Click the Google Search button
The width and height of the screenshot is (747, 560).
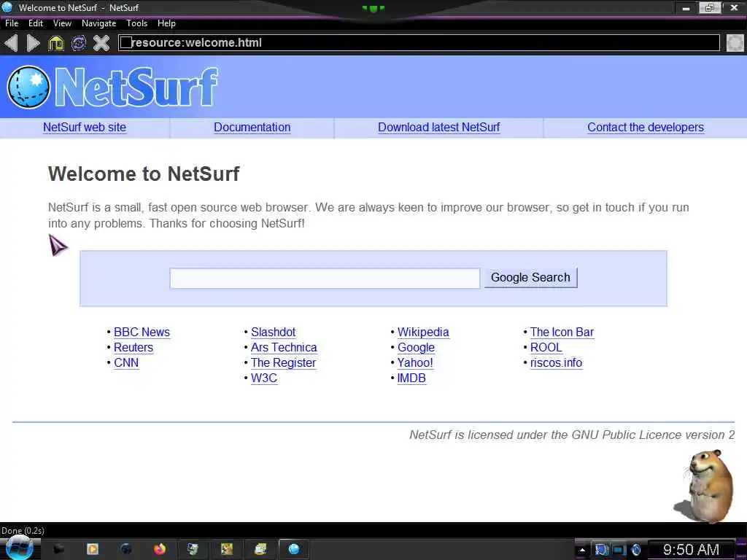pos(530,278)
